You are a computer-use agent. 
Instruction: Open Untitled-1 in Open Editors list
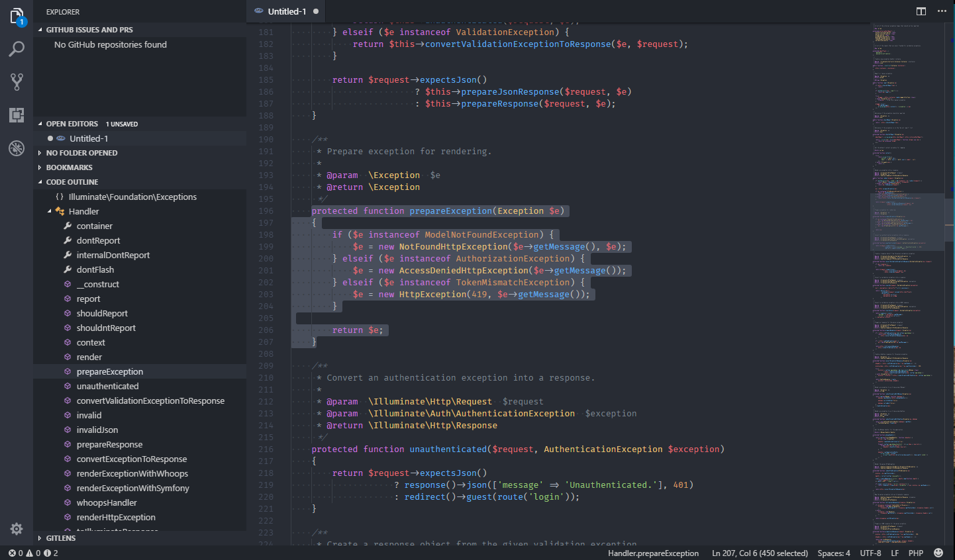pyautogui.click(x=140, y=138)
